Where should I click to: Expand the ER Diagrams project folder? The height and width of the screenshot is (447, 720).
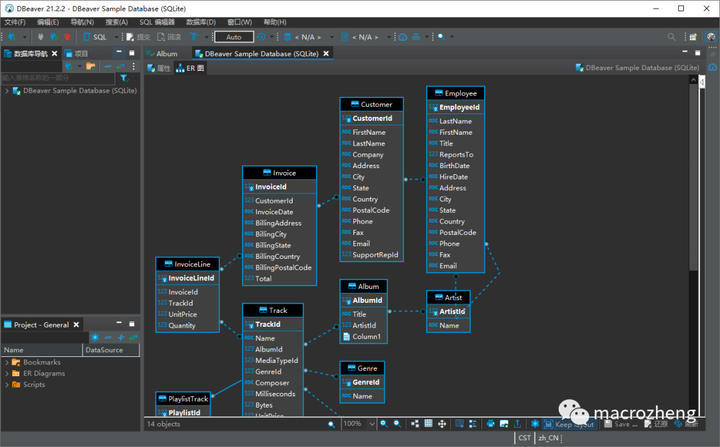7,373
